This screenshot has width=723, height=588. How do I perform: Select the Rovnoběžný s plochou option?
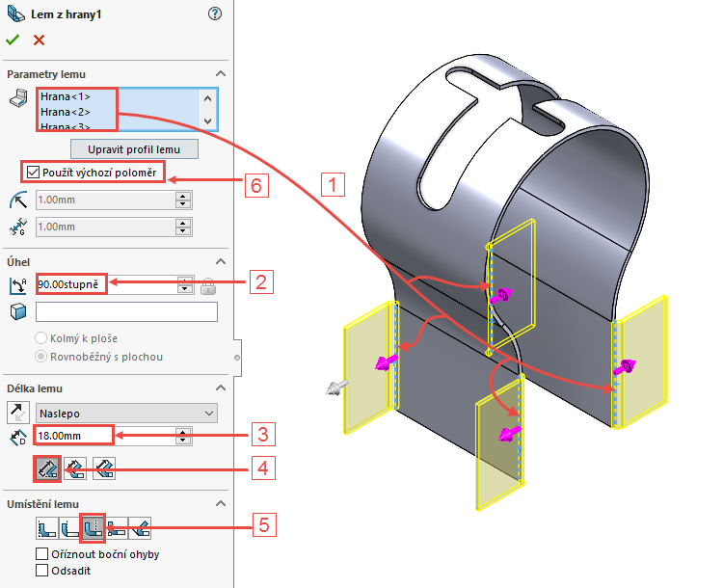41,357
